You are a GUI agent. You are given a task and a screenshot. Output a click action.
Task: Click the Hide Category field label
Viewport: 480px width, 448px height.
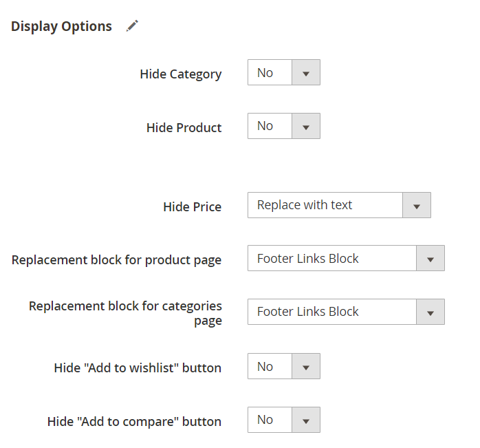(181, 74)
